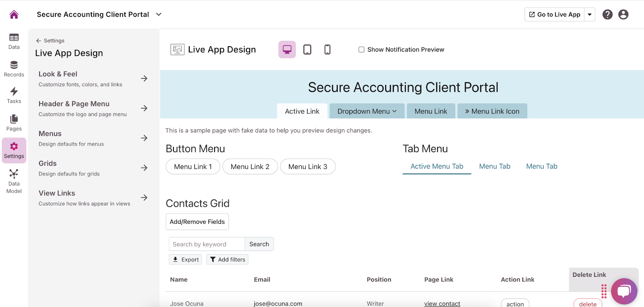Click the Add filters button
Screen dimensions: 644x307
(227, 260)
